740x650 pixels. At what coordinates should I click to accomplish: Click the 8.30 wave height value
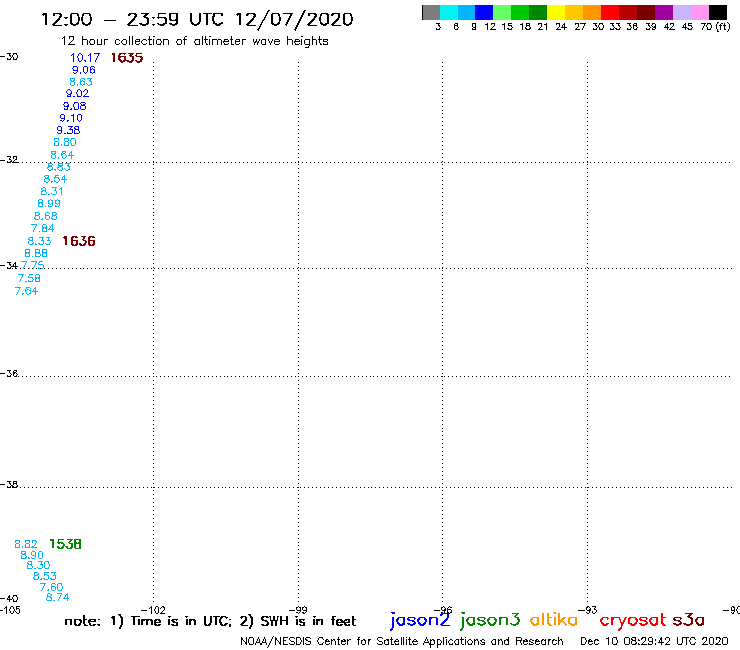[38, 565]
